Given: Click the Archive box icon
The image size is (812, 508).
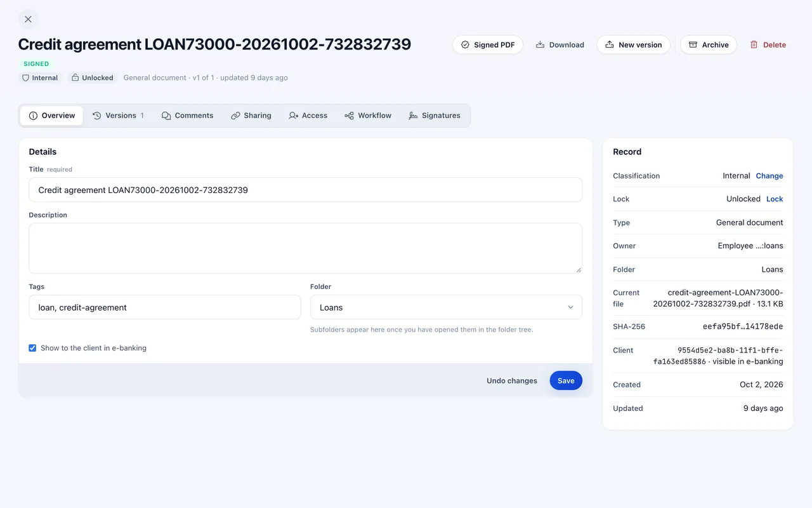Looking at the screenshot, I should (x=693, y=45).
